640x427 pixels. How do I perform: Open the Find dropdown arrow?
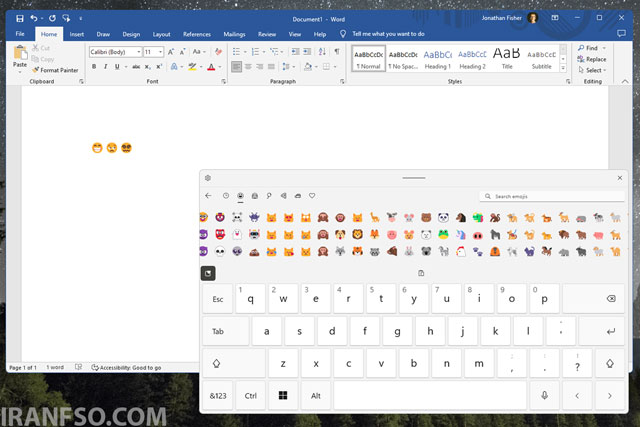pos(604,48)
